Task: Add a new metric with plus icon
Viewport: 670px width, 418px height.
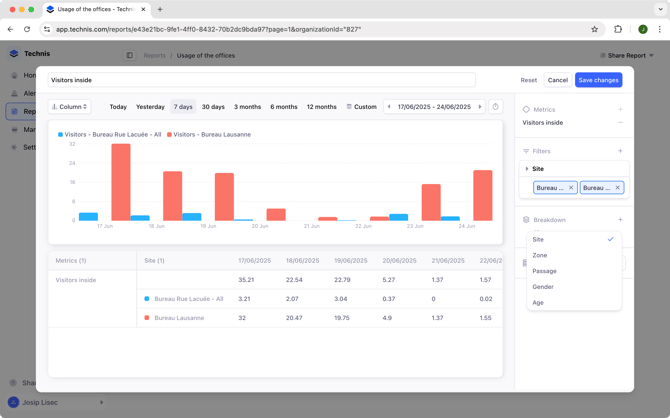Action: pyautogui.click(x=620, y=110)
